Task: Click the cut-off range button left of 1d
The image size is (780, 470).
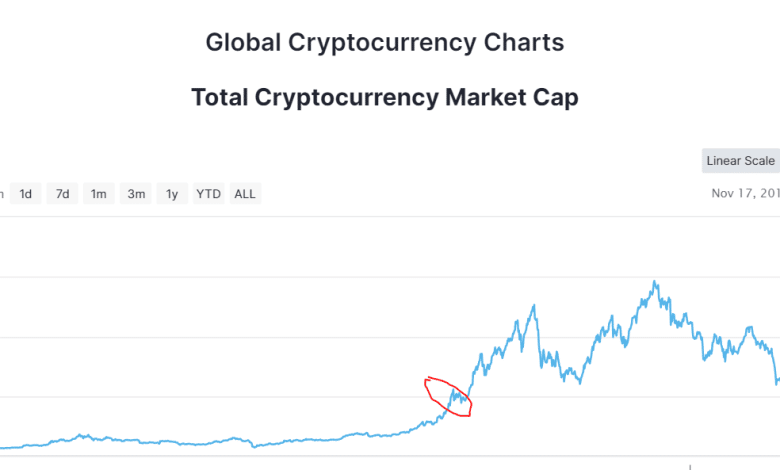Action: tap(2, 194)
